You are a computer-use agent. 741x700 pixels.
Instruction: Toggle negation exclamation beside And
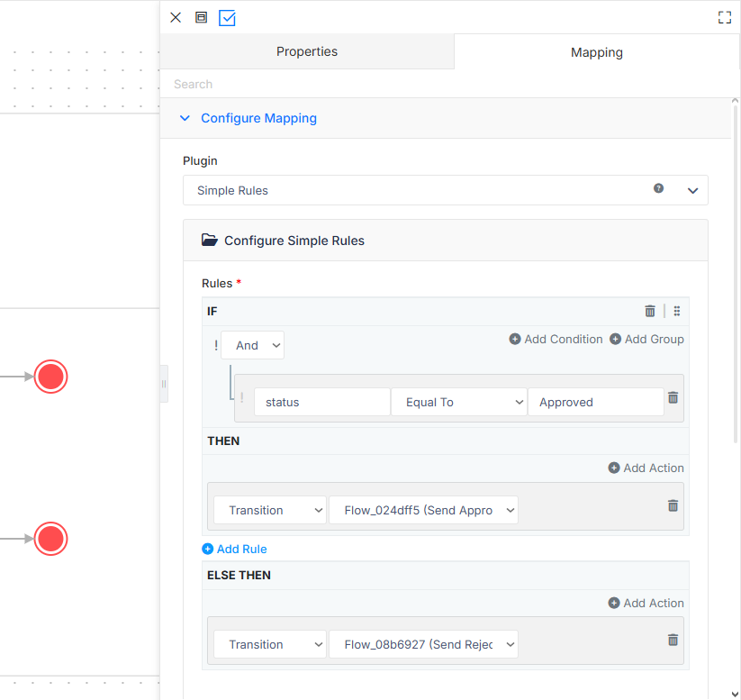click(x=216, y=345)
